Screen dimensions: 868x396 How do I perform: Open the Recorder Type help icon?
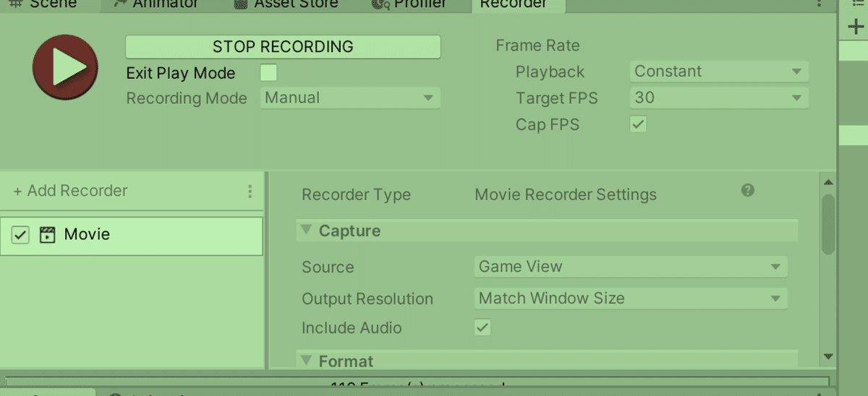pos(748,190)
